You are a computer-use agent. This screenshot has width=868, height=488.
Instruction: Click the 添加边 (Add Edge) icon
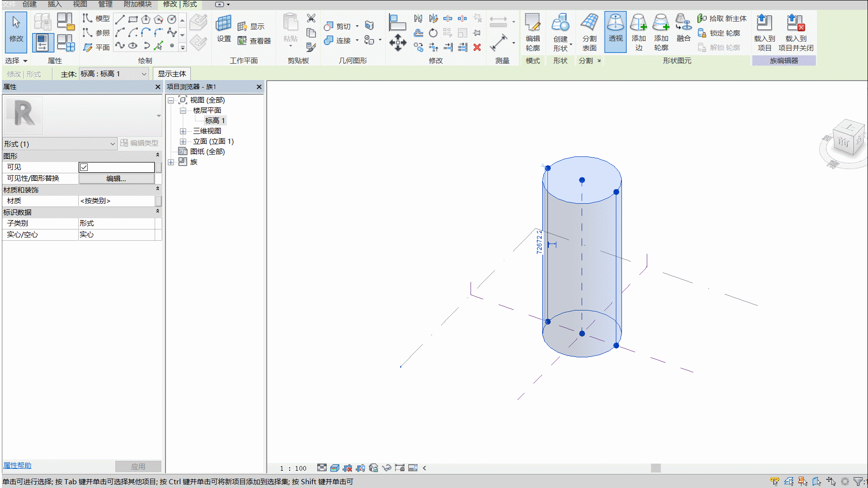[638, 32]
